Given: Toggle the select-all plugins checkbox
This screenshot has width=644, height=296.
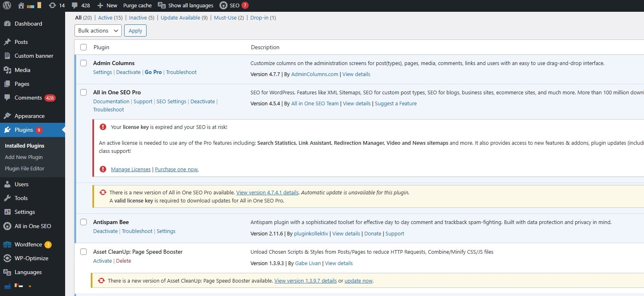Looking at the screenshot, I should pyautogui.click(x=83, y=47).
